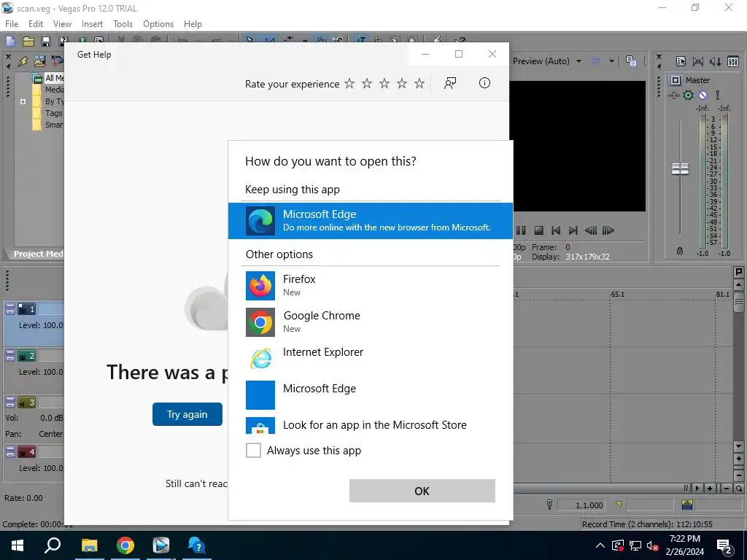Rate experience with the first star

click(x=349, y=84)
